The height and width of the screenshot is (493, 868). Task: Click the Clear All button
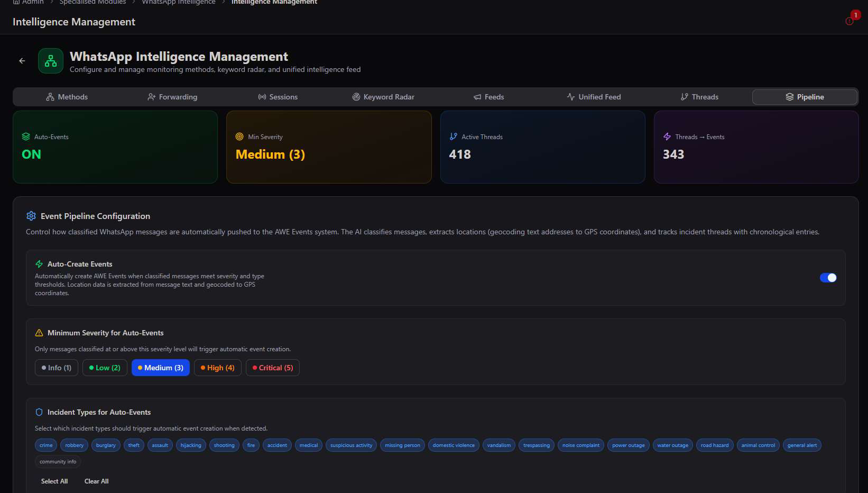tap(97, 481)
